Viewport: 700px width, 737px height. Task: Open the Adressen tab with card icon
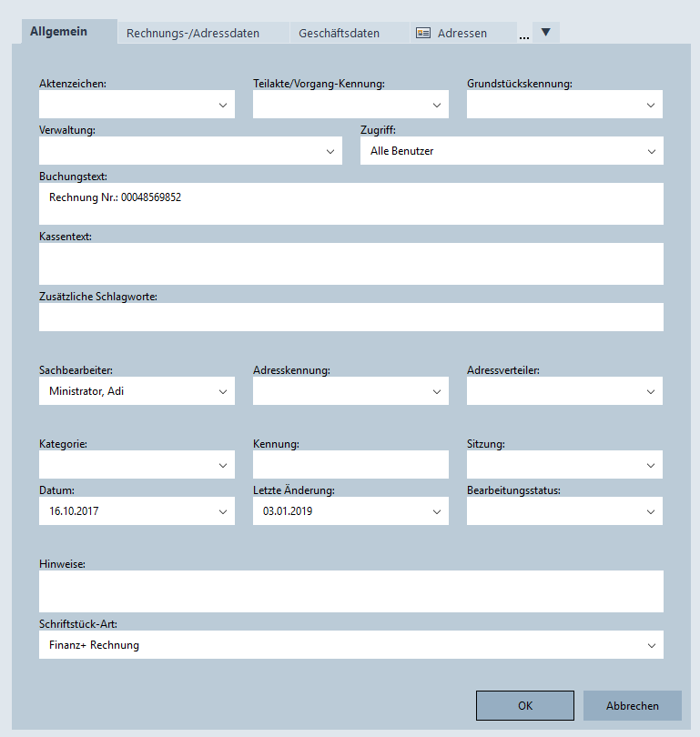pyautogui.click(x=451, y=33)
